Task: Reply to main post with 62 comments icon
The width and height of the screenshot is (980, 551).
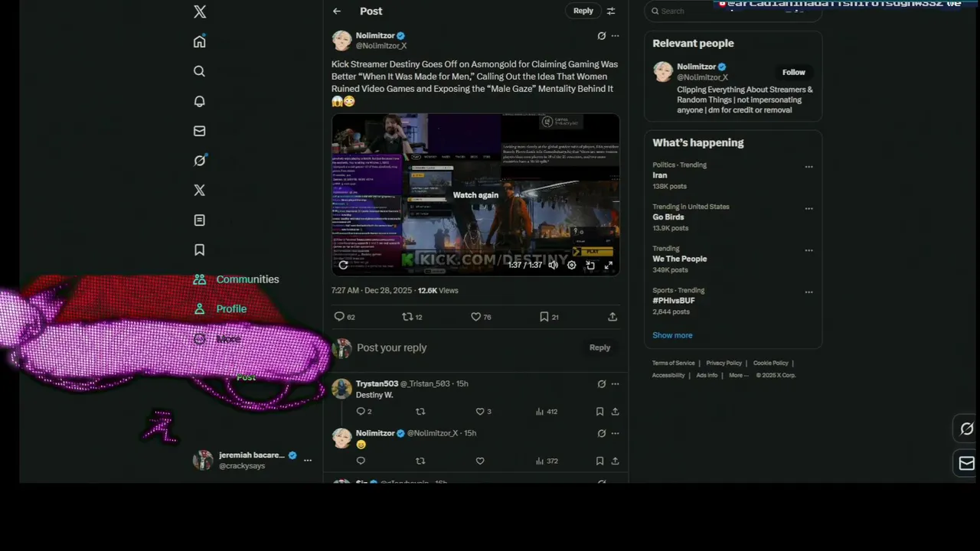Action: 345,317
